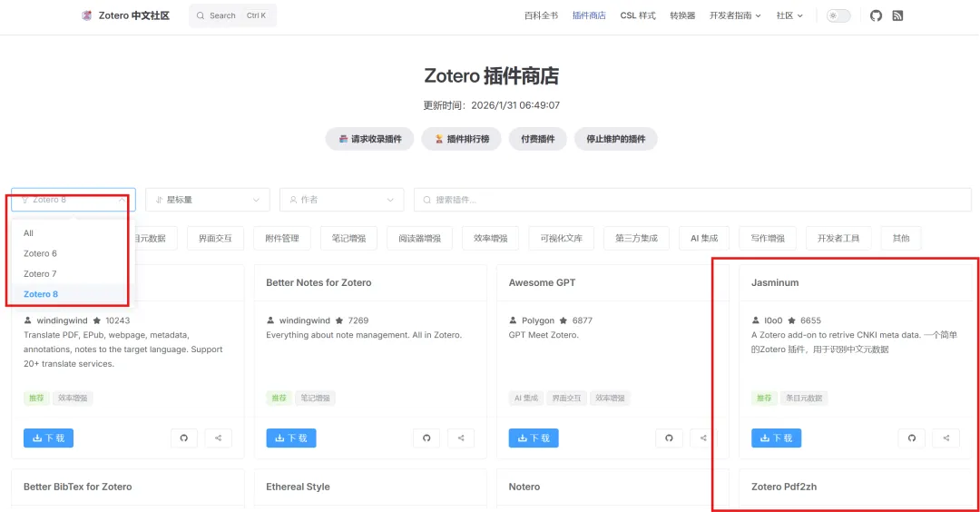Open 转换器 nav item
This screenshot has height=512, width=980.
click(682, 15)
